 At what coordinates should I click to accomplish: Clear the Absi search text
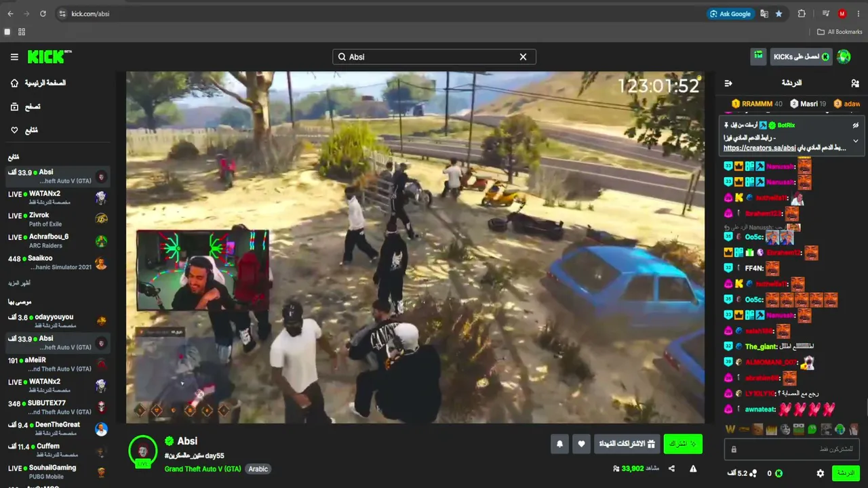point(523,57)
